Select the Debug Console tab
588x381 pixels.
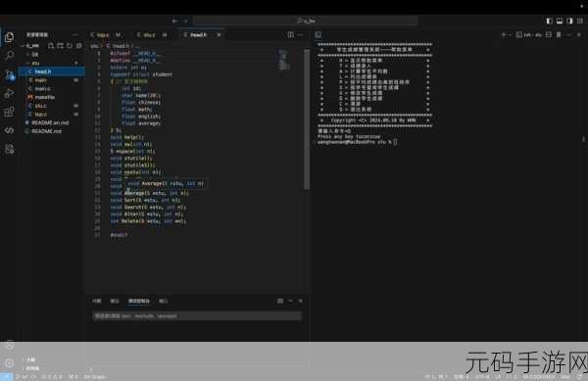(x=139, y=301)
